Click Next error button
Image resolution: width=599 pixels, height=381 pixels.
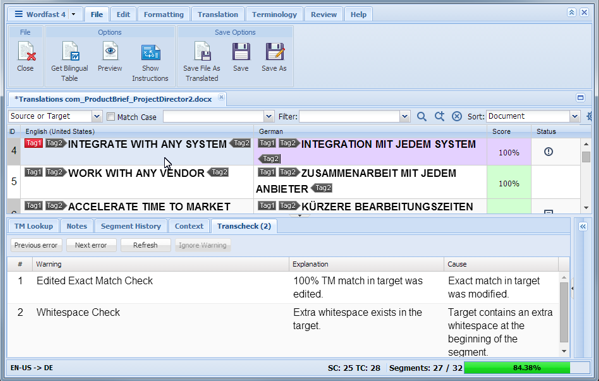pyautogui.click(x=91, y=245)
